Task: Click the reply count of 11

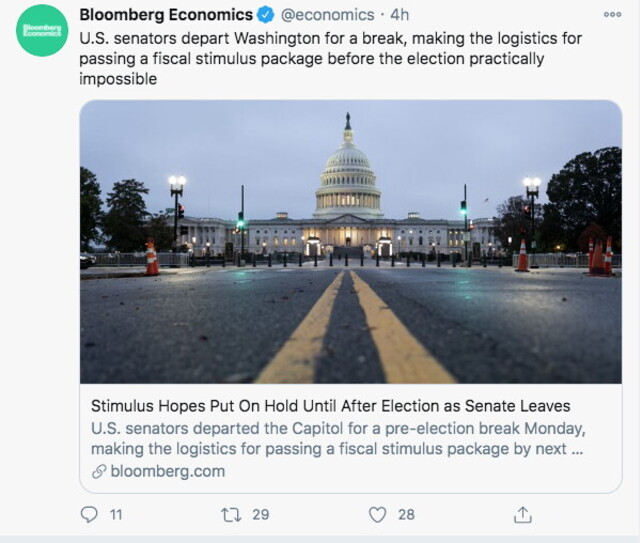Action: (x=116, y=515)
